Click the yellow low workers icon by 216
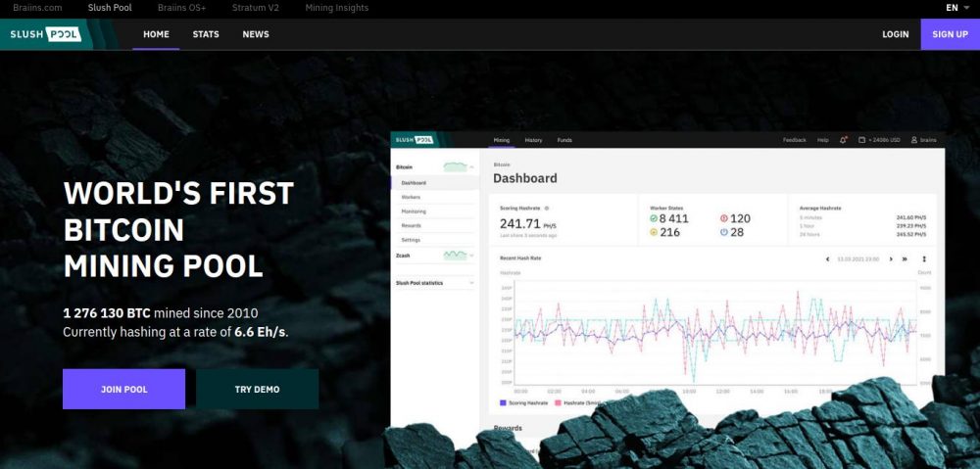This screenshot has height=469, width=980. 654,232
